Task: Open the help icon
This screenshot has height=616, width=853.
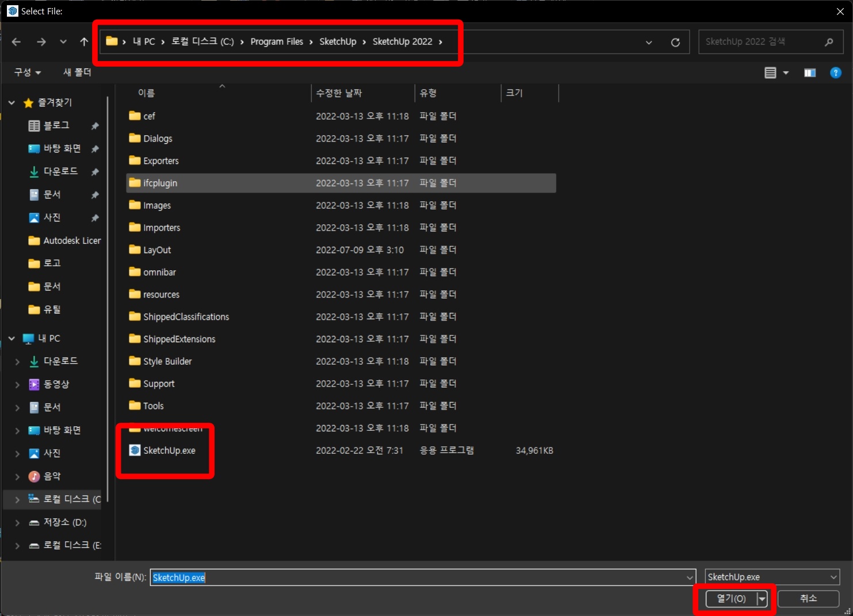Action: [836, 72]
